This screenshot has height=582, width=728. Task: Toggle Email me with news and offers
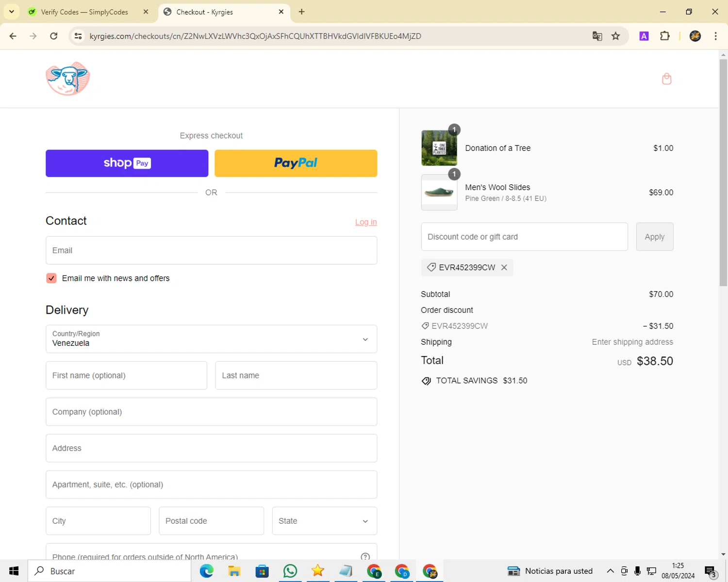pyautogui.click(x=51, y=278)
